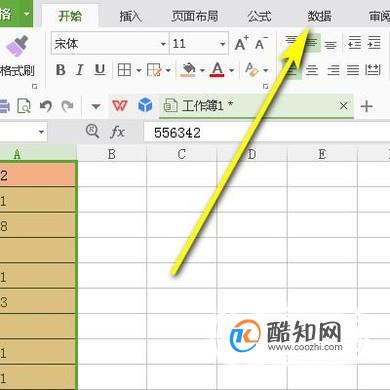Click the borders grid icon
The height and width of the screenshot is (390, 390).
pyautogui.click(x=124, y=70)
